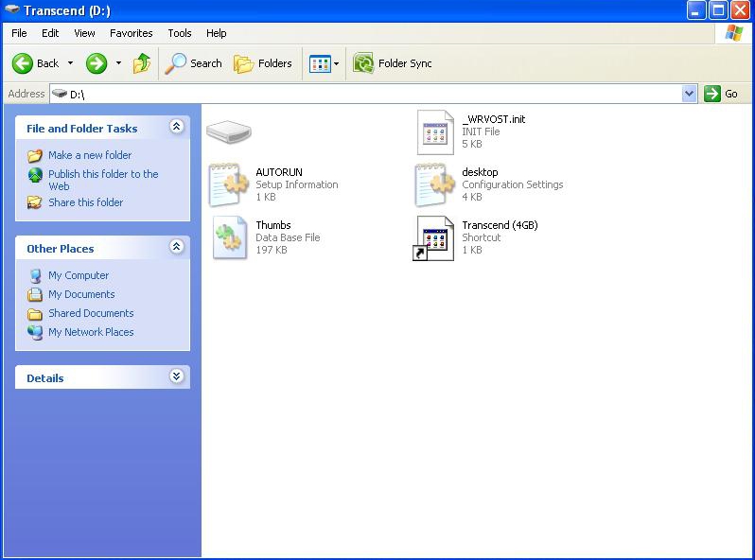Go up one folder level icon
Image resolution: width=755 pixels, height=560 pixels.
[x=142, y=63]
